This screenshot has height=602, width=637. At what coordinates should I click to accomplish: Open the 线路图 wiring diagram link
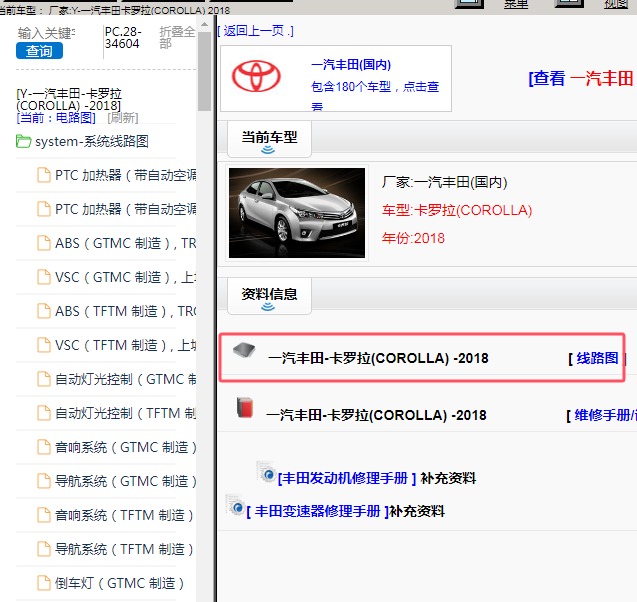coord(597,358)
